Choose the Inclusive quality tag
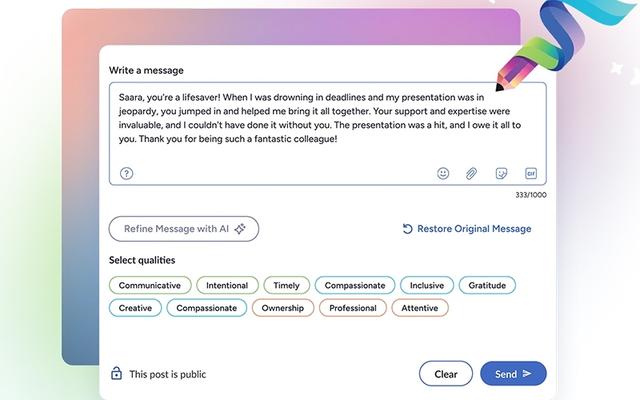640x400 pixels. pyautogui.click(x=429, y=285)
